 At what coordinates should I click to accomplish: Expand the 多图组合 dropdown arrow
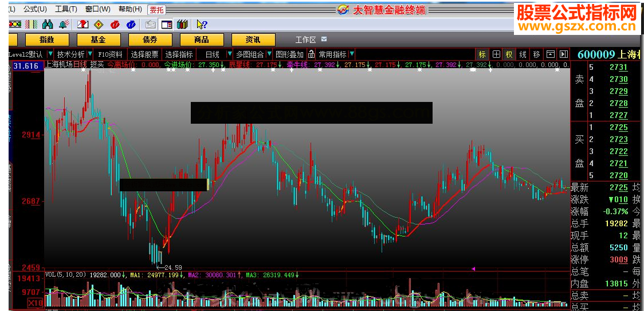coord(269,54)
